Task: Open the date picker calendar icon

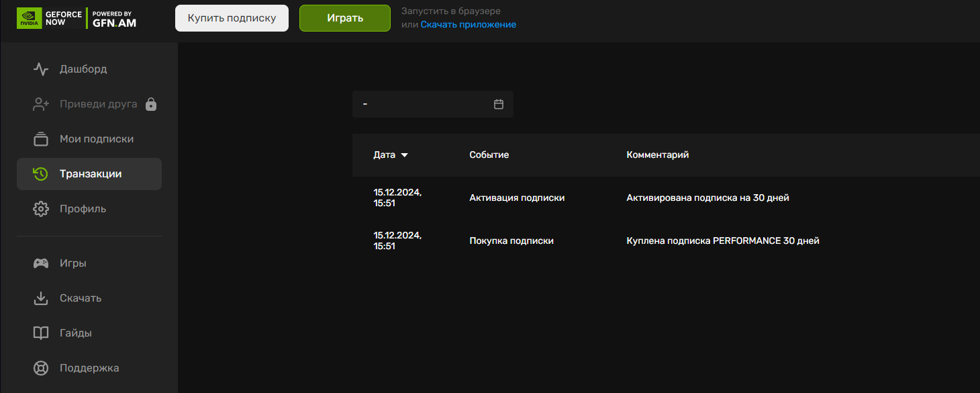Action: click(x=499, y=104)
